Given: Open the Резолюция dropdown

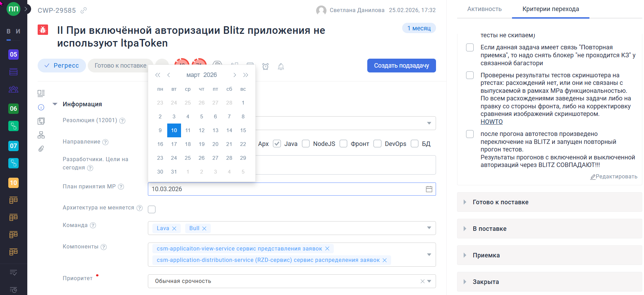Looking at the screenshot, I should (x=429, y=123).
